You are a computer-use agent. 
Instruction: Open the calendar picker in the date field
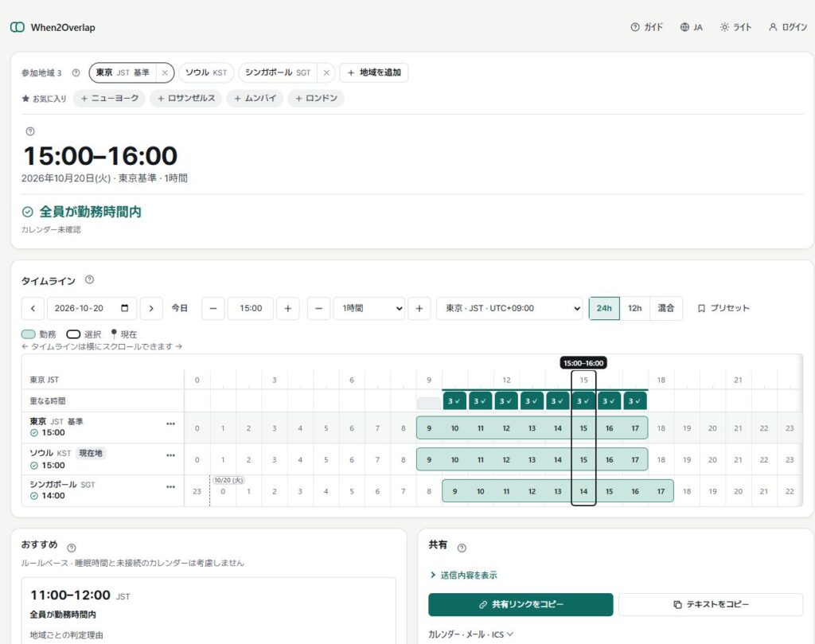[125, 308]
